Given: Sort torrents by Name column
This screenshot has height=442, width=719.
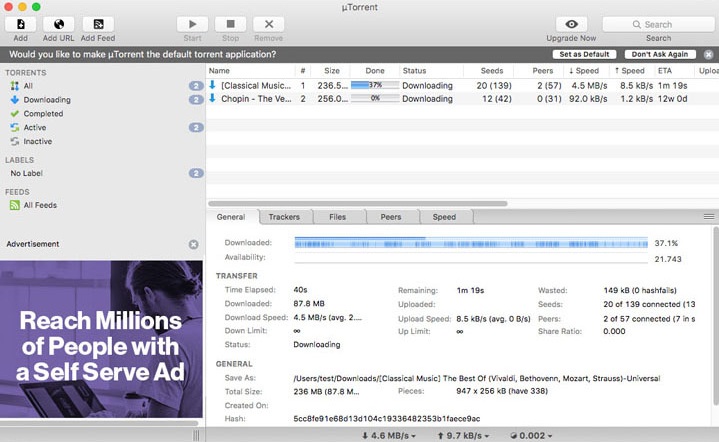Looking at the screenshot, I should (251, 71).
